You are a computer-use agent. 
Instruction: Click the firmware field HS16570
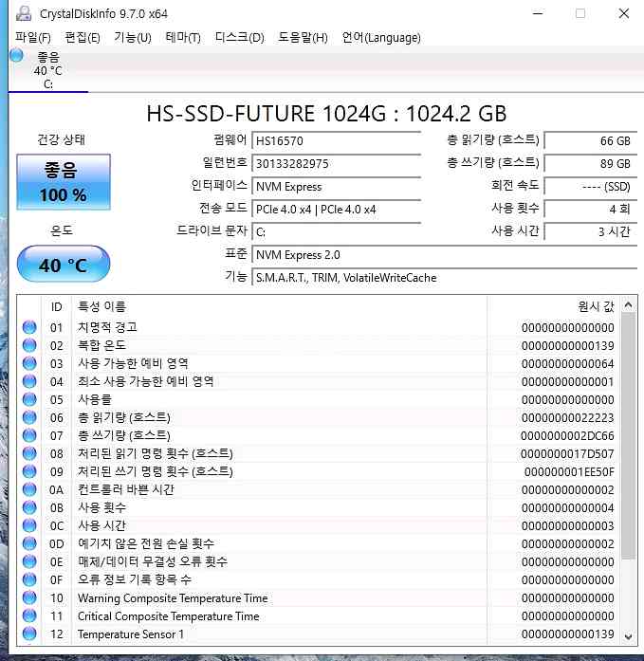coord(337,140)
